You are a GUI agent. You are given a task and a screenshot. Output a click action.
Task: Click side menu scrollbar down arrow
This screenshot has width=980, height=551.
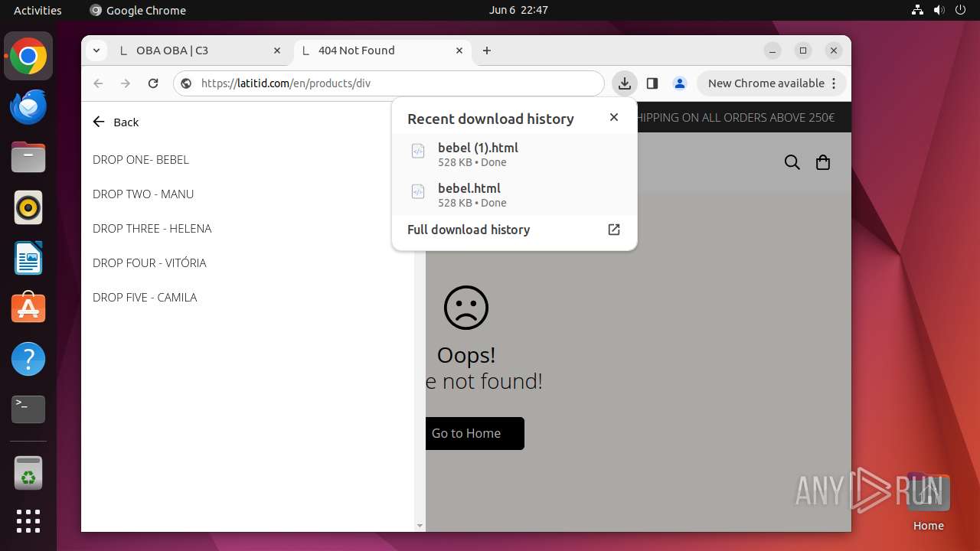(x=420, y=526)
